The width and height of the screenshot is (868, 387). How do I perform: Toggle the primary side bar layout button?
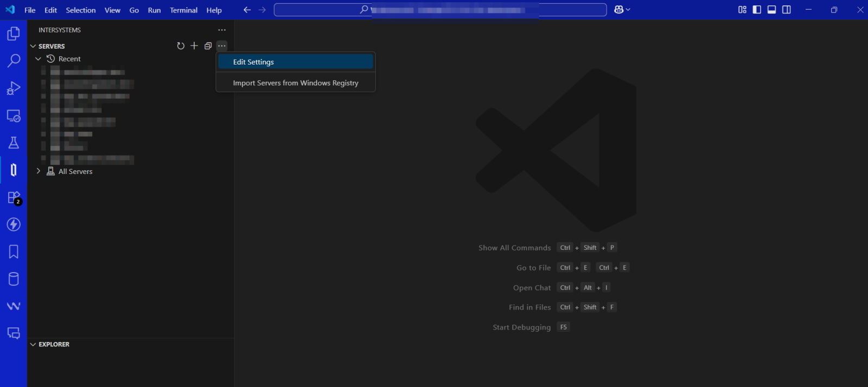[757, 10]
